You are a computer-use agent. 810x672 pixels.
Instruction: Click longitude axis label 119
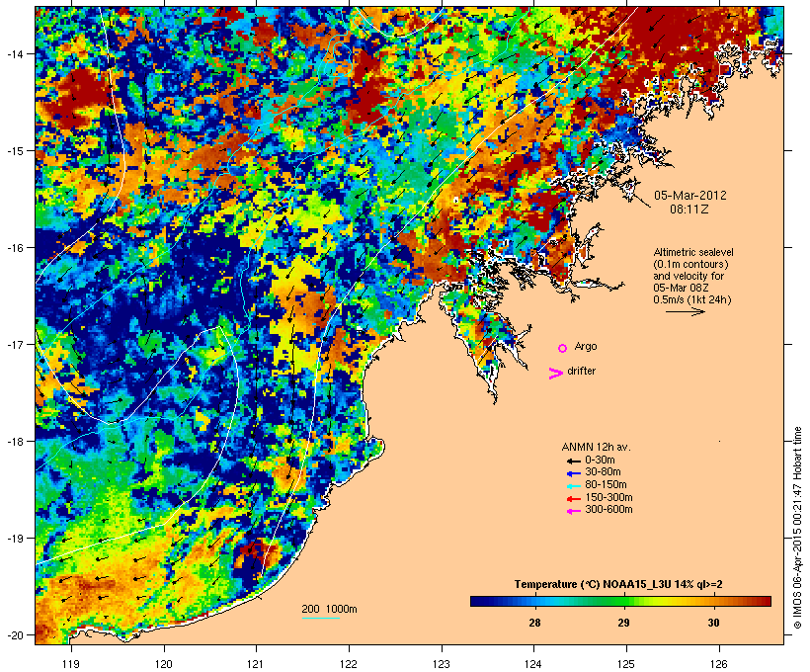pyautogui.click(x=71, y=664)
